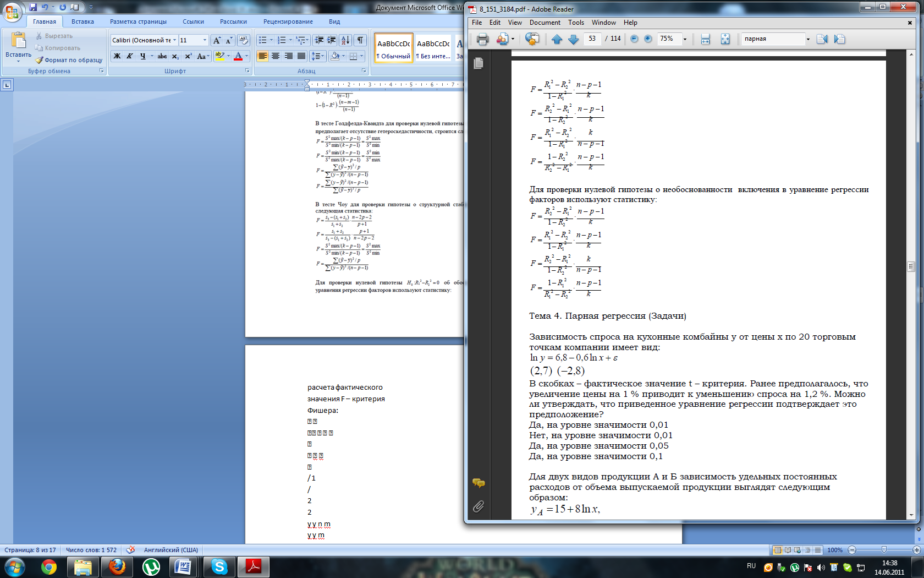Image resolution: width=924 pixels, height=578 pixels.
Task: Go to next page using blue down arrow
Action: click(573, 39)
